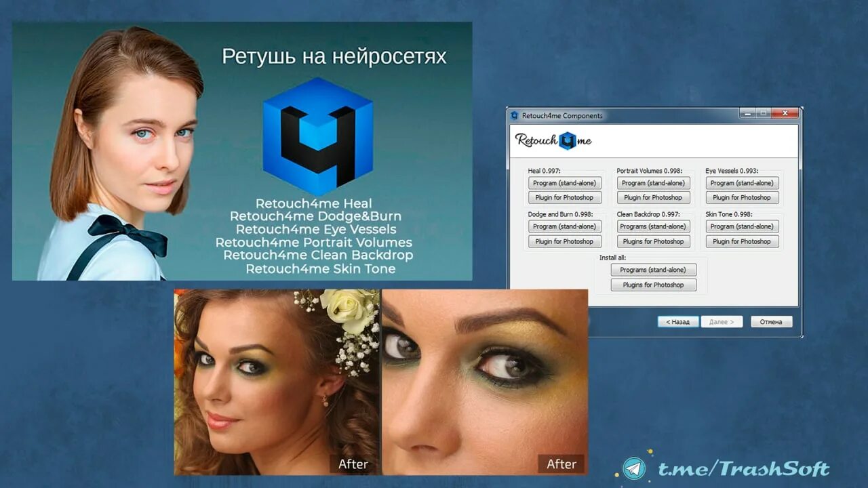Click Clean Backdrop Programs (stand-alone) button
868x488 pixels.
pos(653,226)
